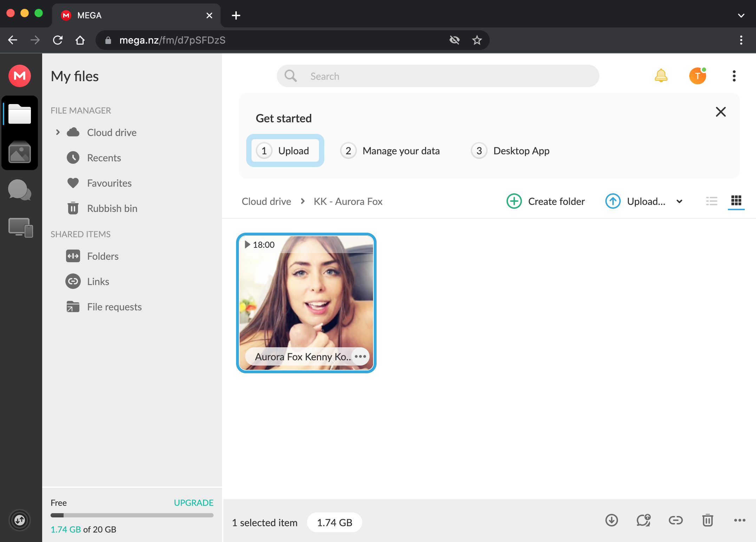Switch to list view
Image resolution: width=756 pixels, height=542 pixels.
coord(711,201)
